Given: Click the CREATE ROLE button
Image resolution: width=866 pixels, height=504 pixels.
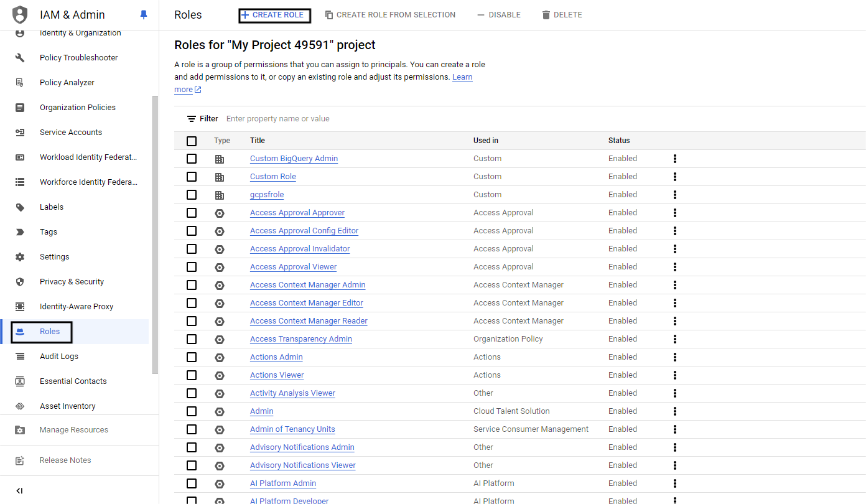Looking at the screenshot, I should 273,15.
